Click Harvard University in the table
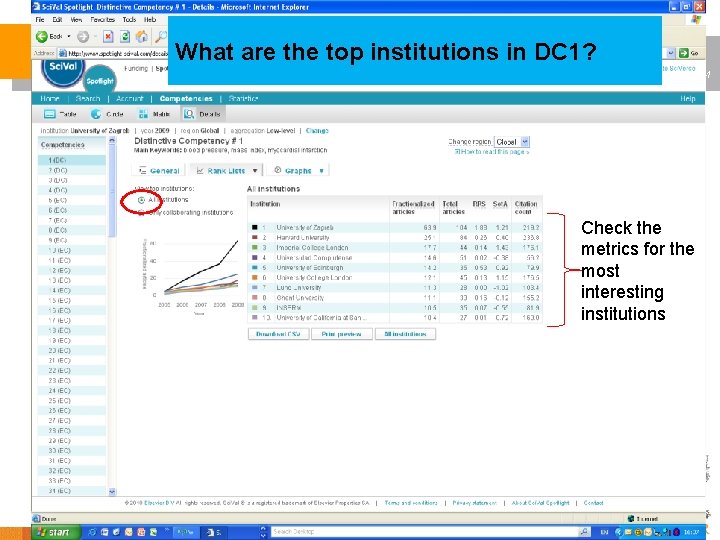720x540 pixels. [x=303, y=237]
